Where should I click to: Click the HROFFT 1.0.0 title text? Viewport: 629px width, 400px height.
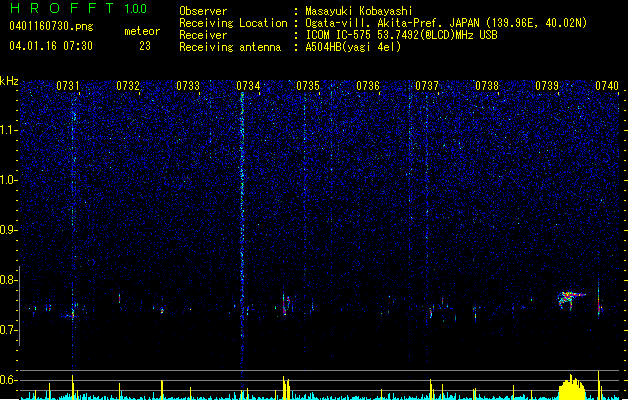tap(79, 8)
